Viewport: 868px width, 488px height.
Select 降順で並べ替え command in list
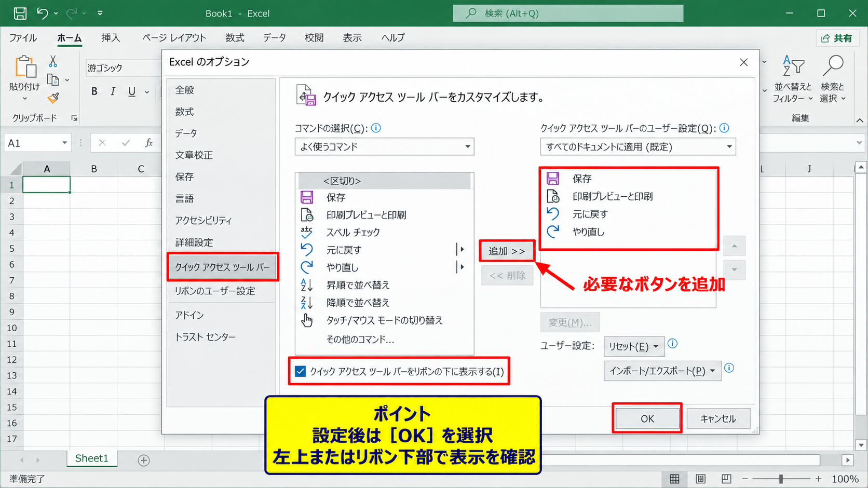(x=384, y=303)
